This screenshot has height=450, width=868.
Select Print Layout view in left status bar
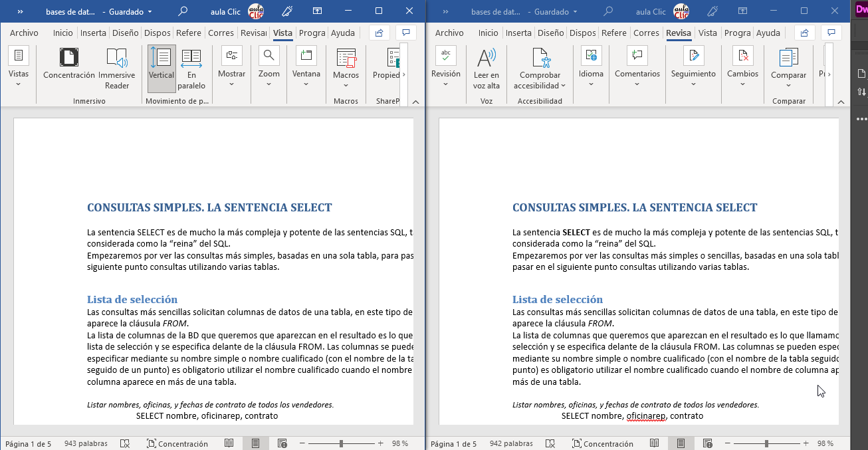pos(255,443)
